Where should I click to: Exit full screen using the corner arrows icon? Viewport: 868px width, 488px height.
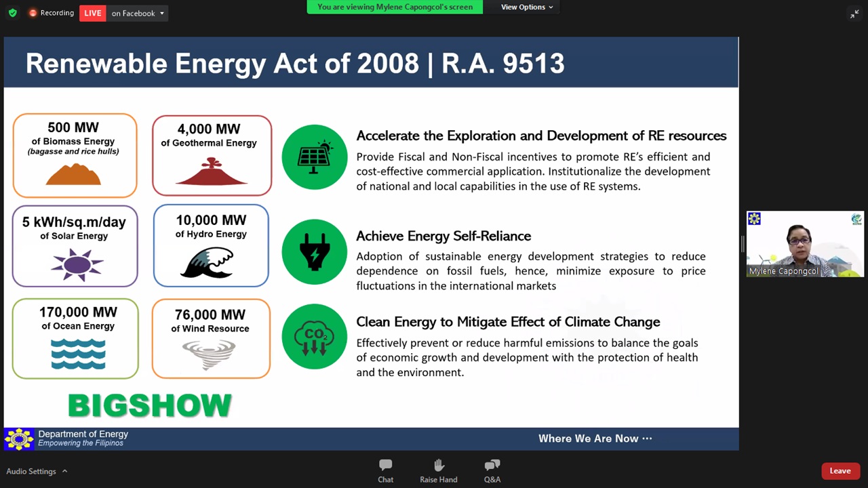854,14
